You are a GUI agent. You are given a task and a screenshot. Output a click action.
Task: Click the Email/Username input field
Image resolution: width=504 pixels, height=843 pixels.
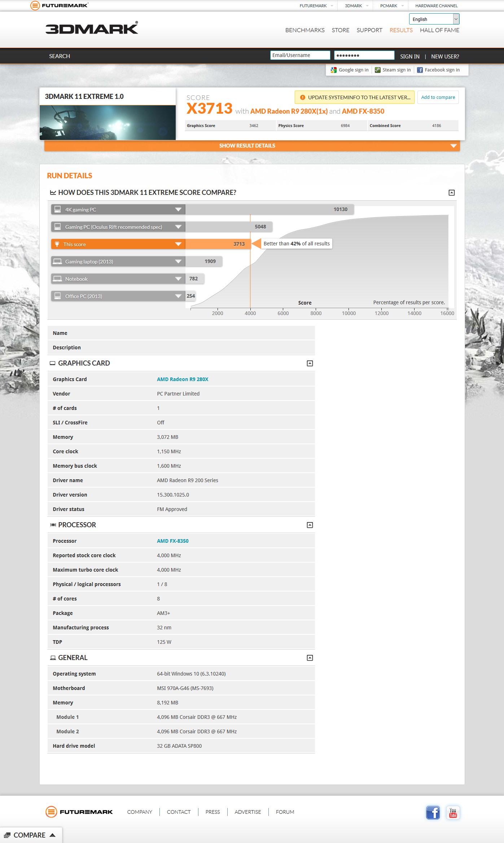pyautogui.click(x=300, y=55)
